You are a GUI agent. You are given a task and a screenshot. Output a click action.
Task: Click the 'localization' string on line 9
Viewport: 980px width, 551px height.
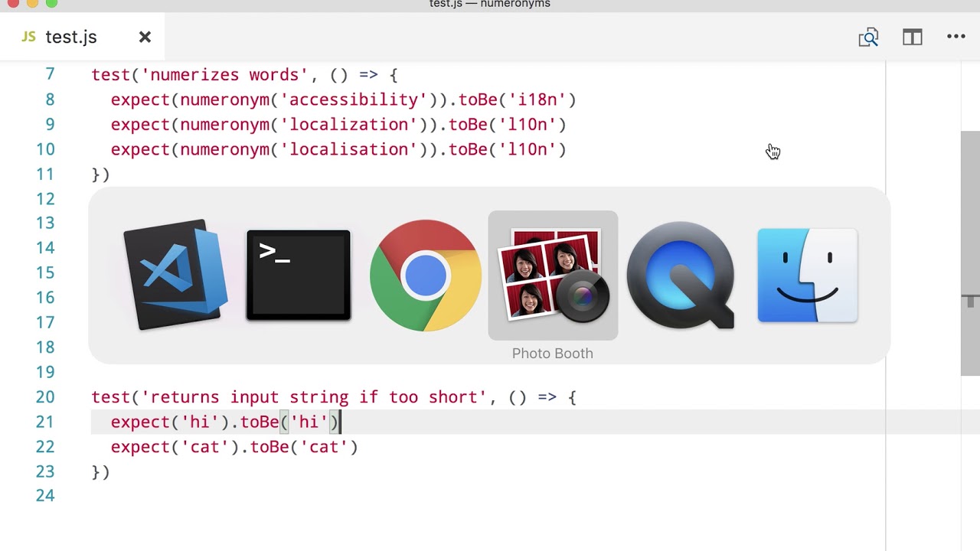coord(348,125)
